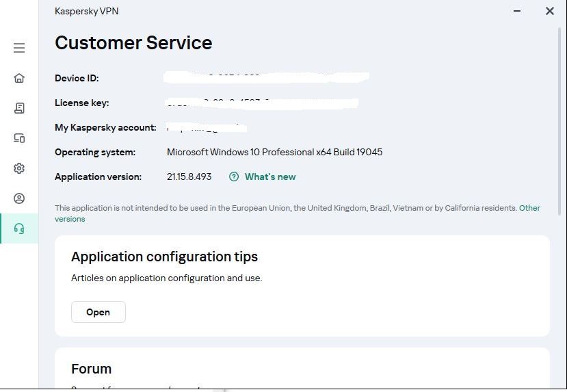Go to the Home section
The width and height of the screenshot is (567, 392).
click(19, 78)
